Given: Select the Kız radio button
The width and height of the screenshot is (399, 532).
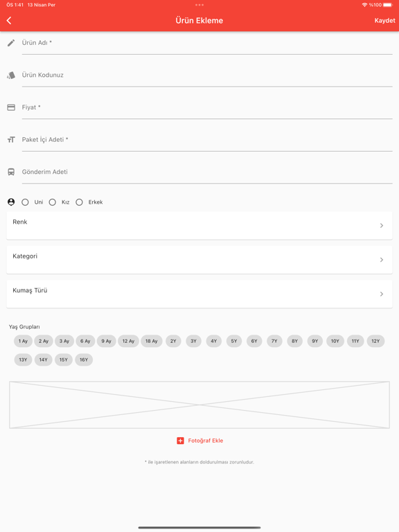Looking at the screenshot, I should click(52, 202).
